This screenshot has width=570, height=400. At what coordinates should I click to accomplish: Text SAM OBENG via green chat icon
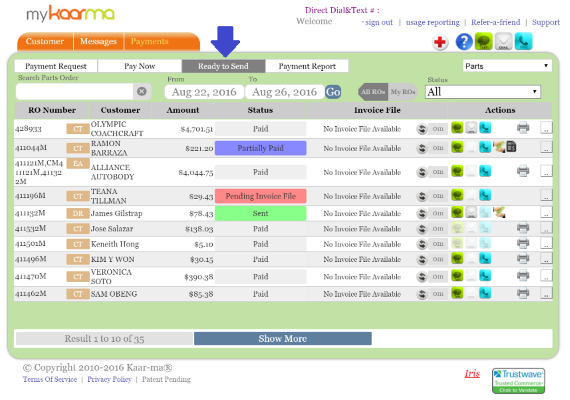457,293
